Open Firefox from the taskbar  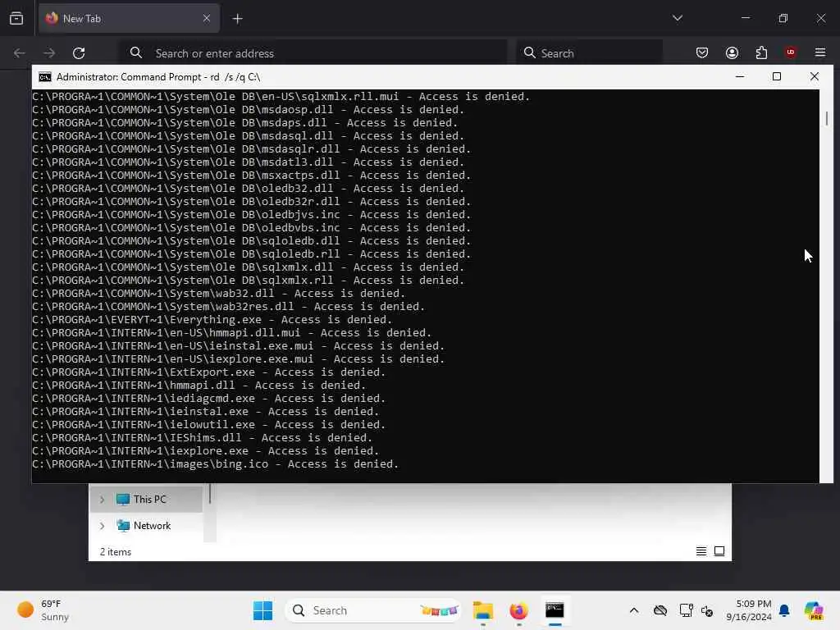pyautogui.click(x=518, y=610)
